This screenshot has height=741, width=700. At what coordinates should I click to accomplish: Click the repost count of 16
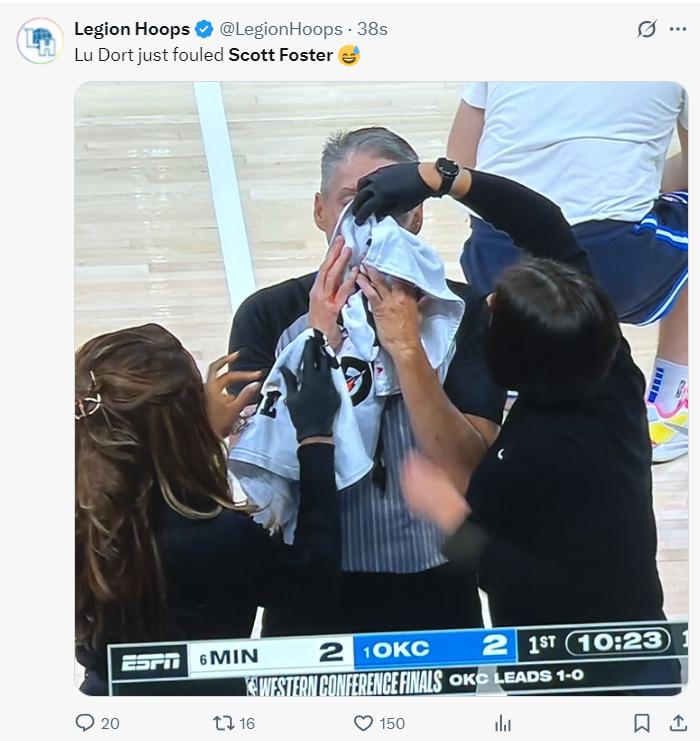(x=247, y=723)
